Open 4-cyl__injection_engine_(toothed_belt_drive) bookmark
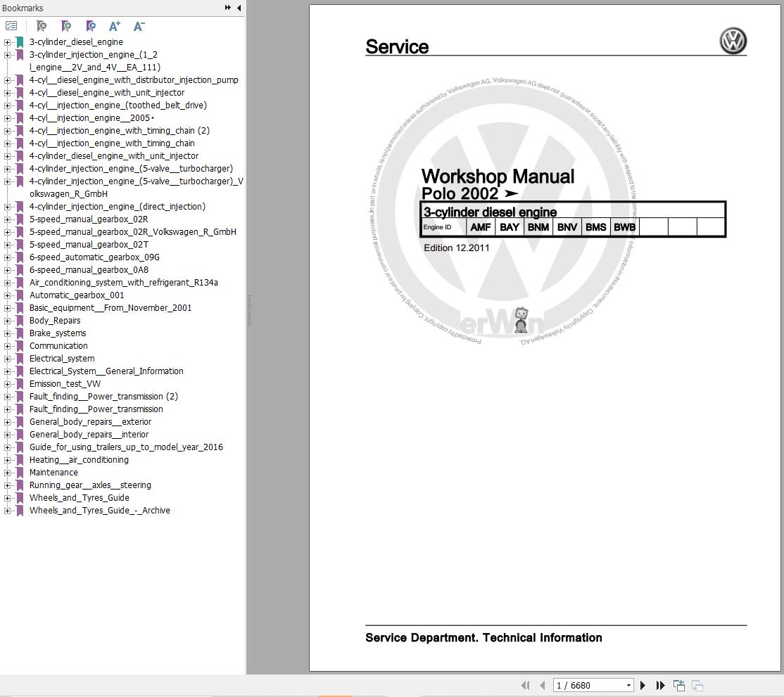 [x=118, y=105]
